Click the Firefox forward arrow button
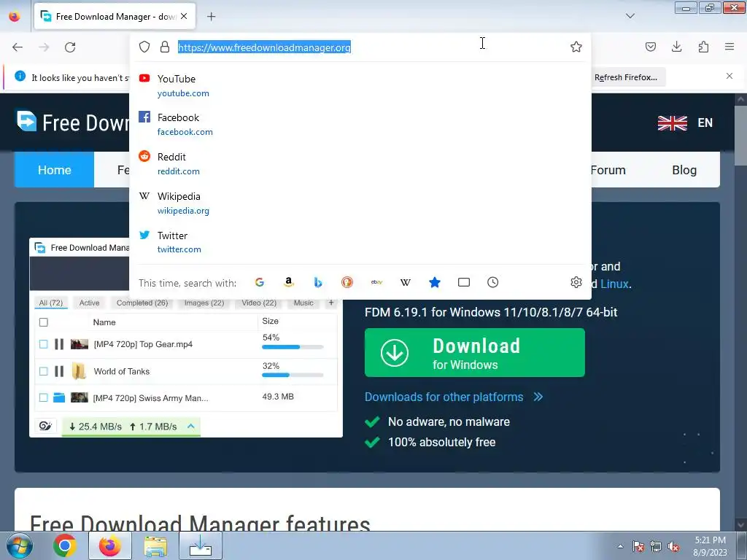The width and height of the screenshot is (747, 560). (x=44, y=47)
